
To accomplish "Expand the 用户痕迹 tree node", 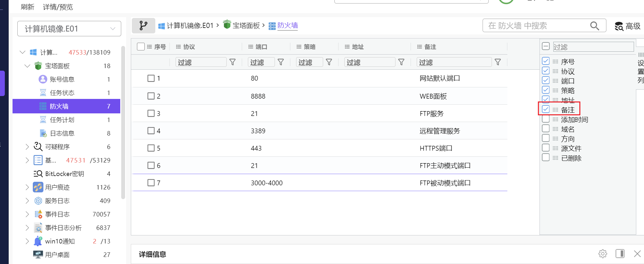I will click(27, 187).
